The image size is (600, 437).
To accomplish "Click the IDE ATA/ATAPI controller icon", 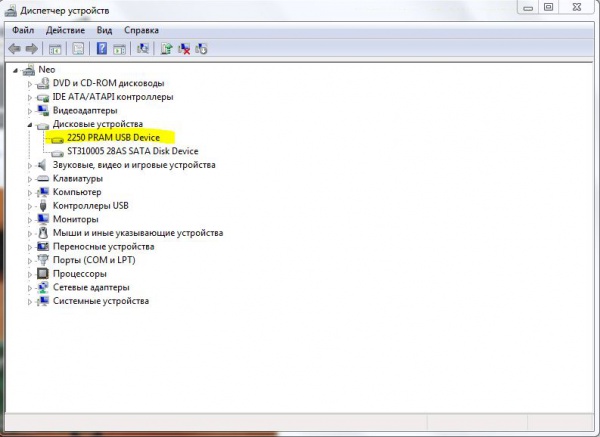I will point(43,97).
